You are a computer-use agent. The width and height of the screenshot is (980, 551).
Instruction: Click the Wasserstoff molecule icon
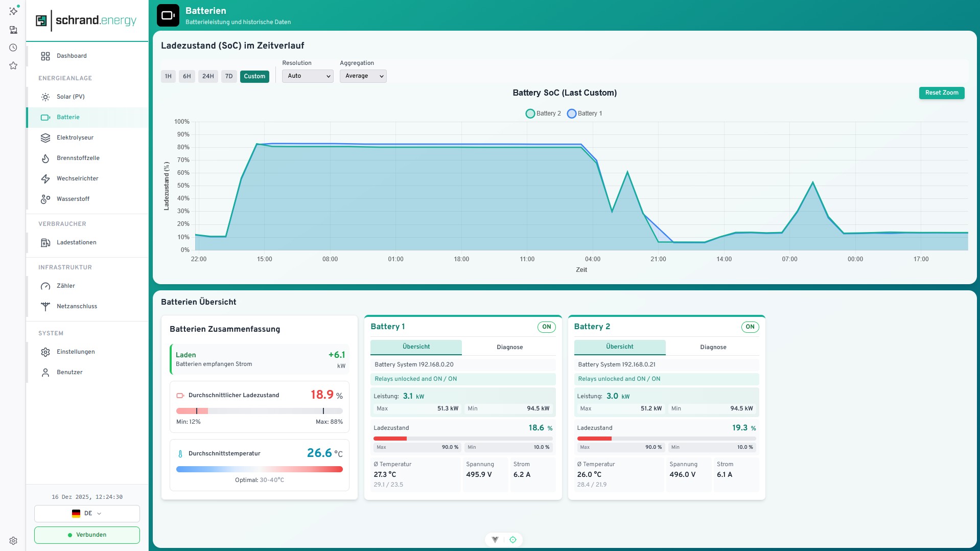[45, 199]
